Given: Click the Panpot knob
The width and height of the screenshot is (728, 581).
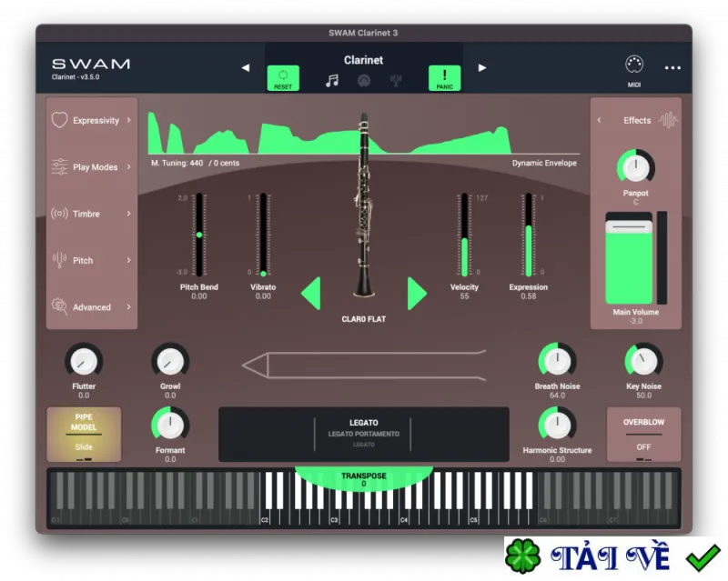Looking at the screenshot, I should (635, 167).
